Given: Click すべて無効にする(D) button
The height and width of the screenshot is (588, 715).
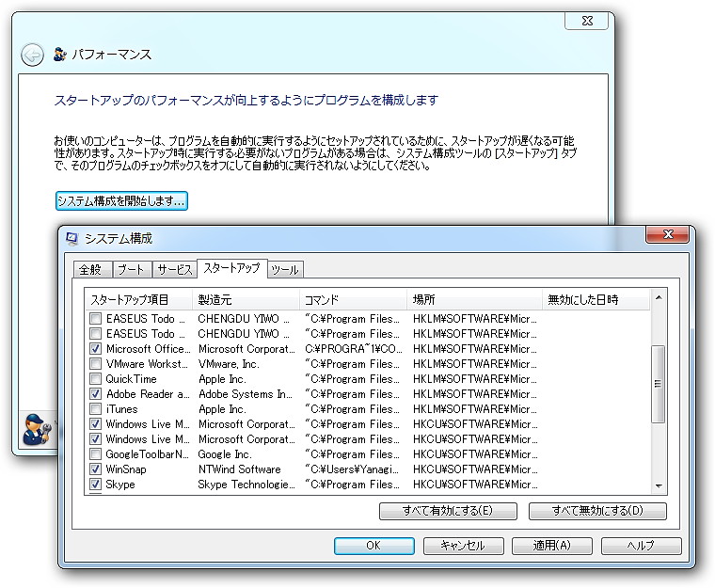Looking at the screenshot, I should pyautogui.click(x=597, y=511).
